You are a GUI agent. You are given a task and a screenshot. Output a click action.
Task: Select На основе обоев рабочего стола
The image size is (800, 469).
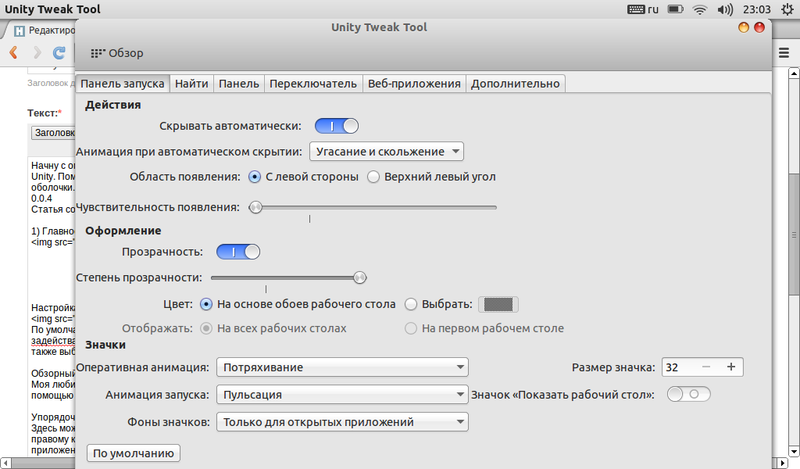click(x=297, y=304)
